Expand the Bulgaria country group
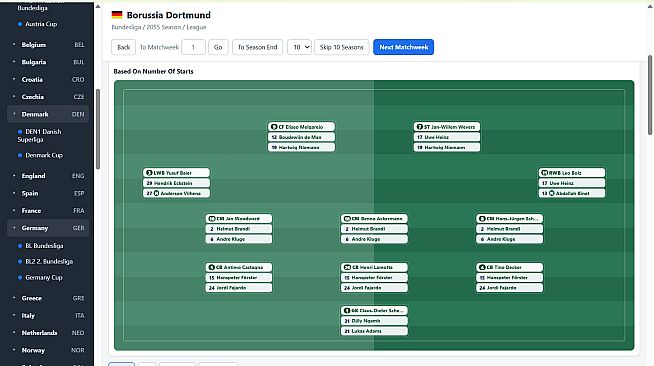The height and width of the screenshot is (366, 654). click(48, 62)
